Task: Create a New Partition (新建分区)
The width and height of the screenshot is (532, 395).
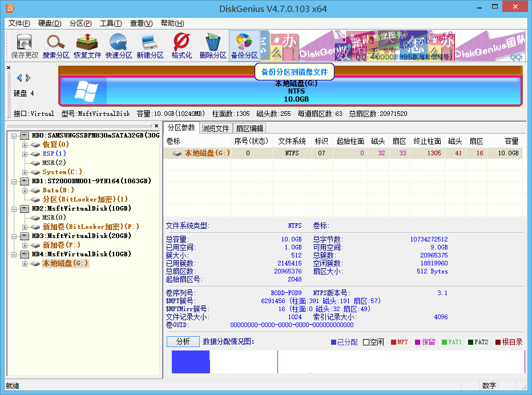Action: 150,46
